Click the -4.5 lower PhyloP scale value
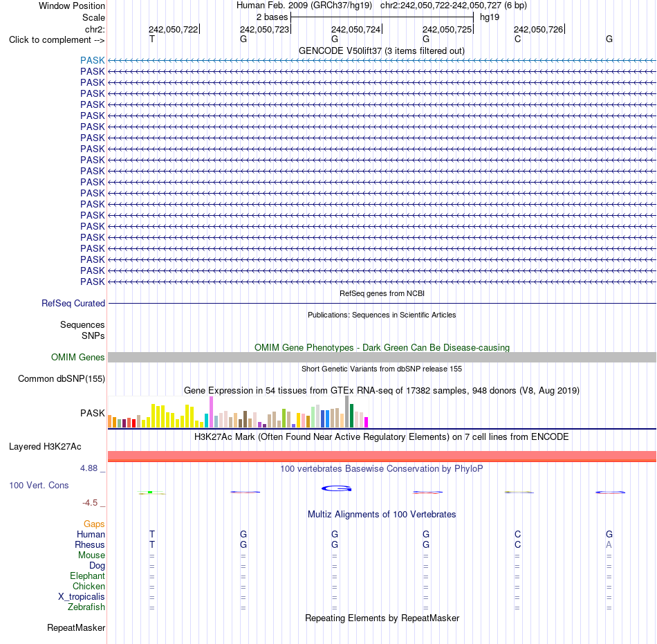Image resolution: width=657 pixels, height=644 pixels. pos(90,502)
